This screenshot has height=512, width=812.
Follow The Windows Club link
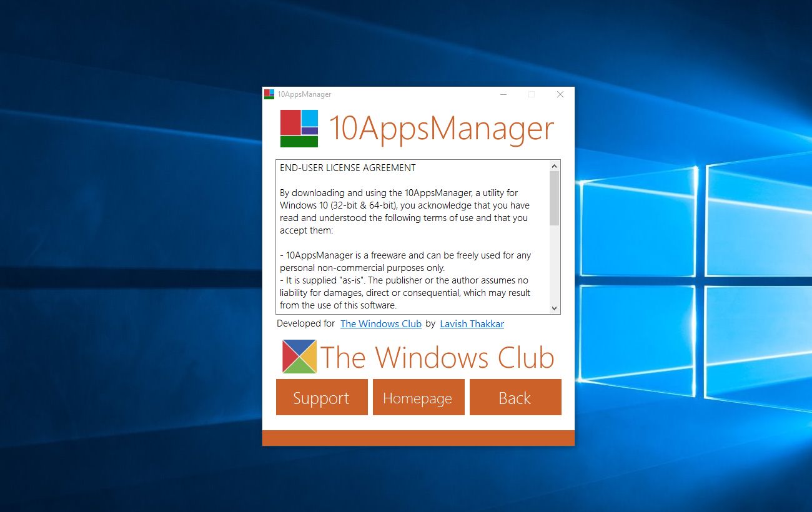(381, 323)
